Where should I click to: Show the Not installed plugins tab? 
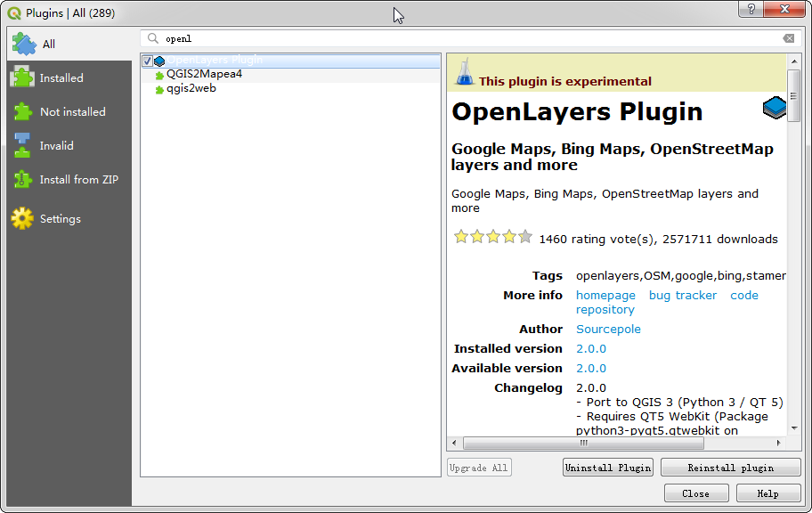pos(69,111)
